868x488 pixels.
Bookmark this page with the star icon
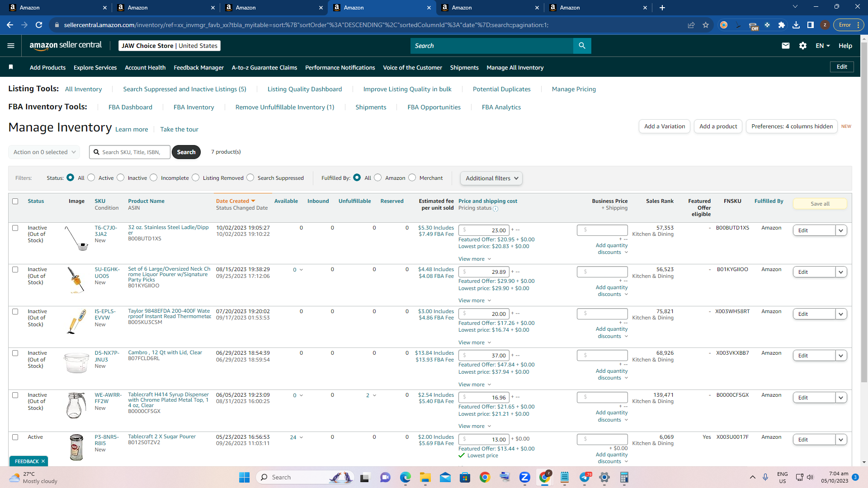[706, 25]
